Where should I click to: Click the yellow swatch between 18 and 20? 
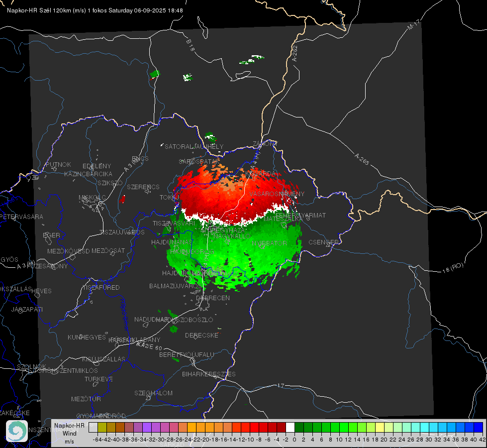point(380,427)
